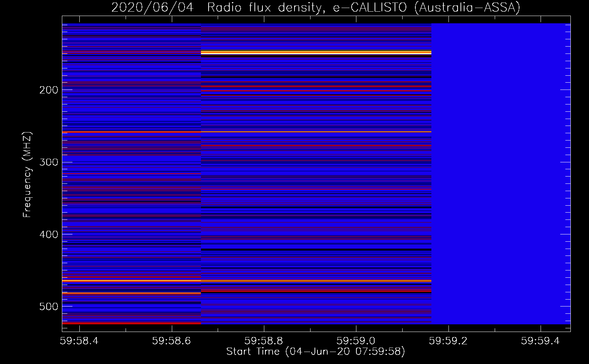Click the 59:59.4 time tick label
Viewport: 589px width, 364px height.
(541, 341)
